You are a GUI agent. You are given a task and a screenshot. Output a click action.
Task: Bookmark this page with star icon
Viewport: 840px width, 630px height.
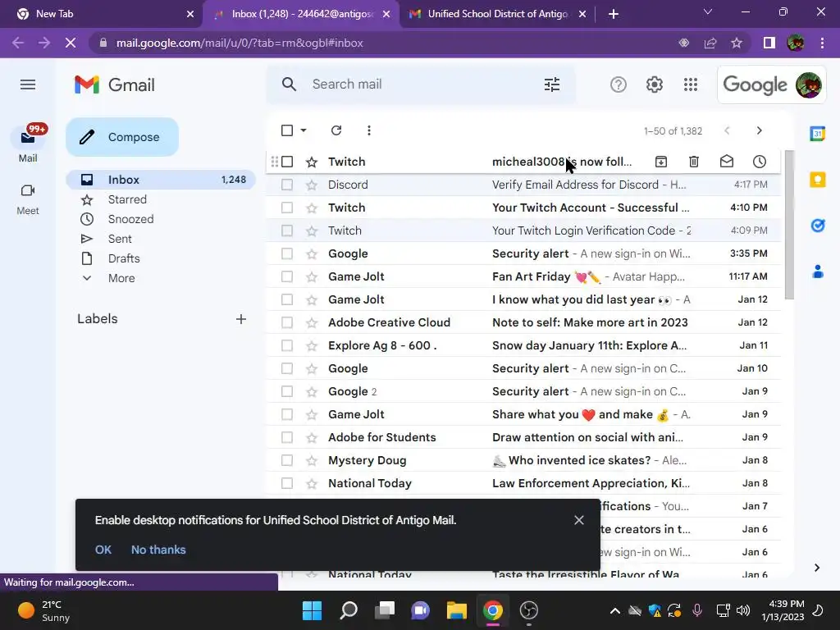click(x=737, y=43)
